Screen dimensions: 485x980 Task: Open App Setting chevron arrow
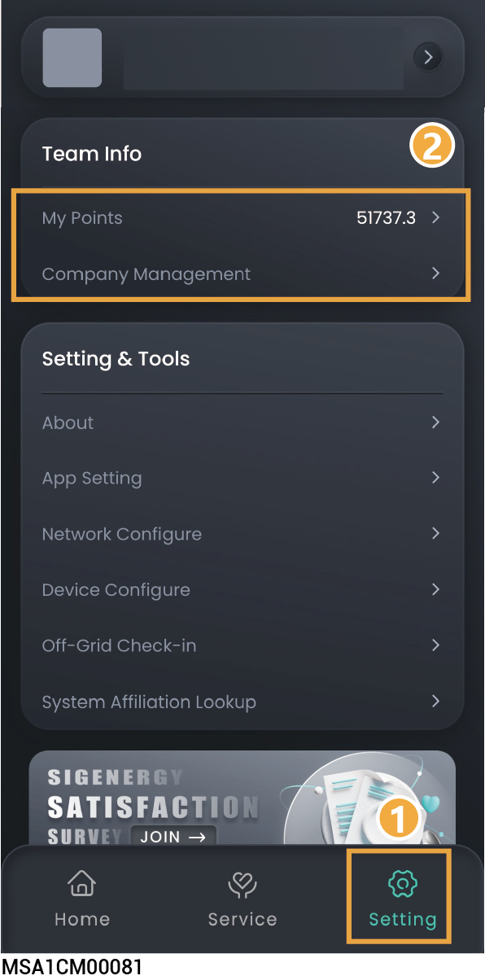436,478
